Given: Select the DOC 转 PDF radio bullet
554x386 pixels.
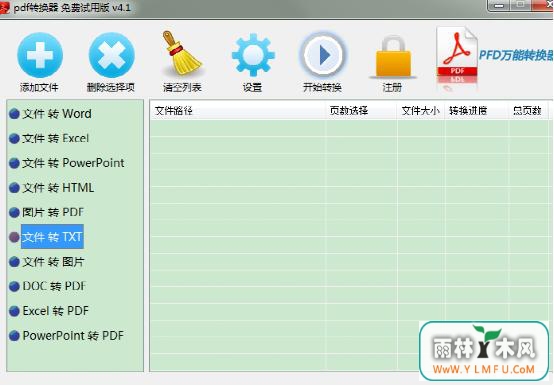Looking at the screenshot, I should point(14,286).
